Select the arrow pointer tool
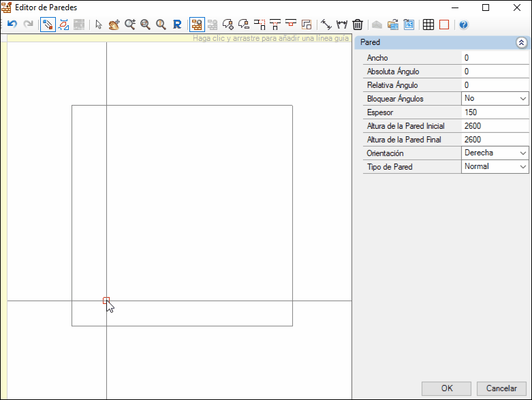Viewport: 532px width, 400px height. coord(99,25)
